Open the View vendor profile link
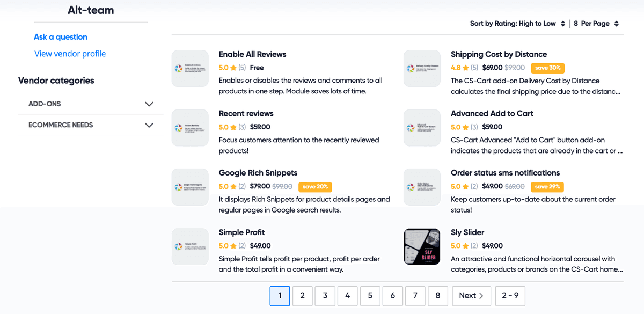 [x=70, y=54]
